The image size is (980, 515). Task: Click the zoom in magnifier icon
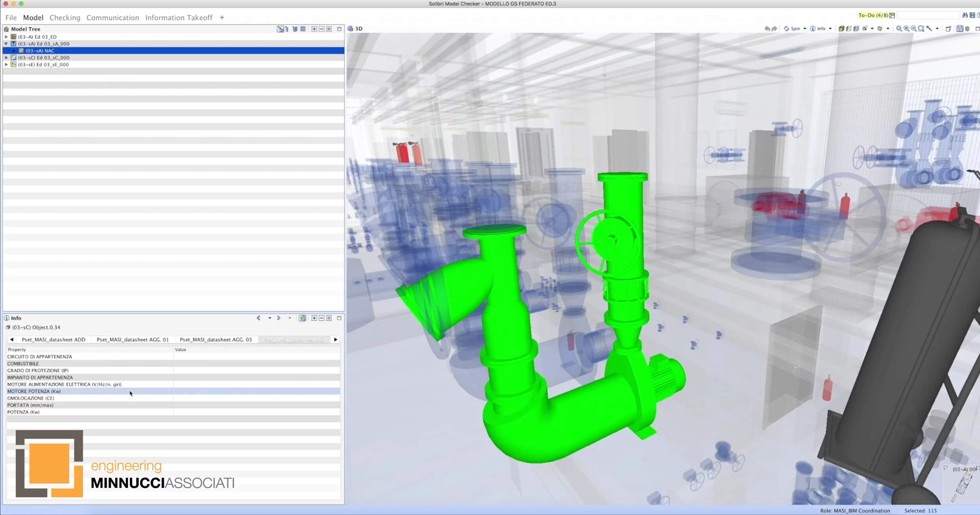pos(906,29)
